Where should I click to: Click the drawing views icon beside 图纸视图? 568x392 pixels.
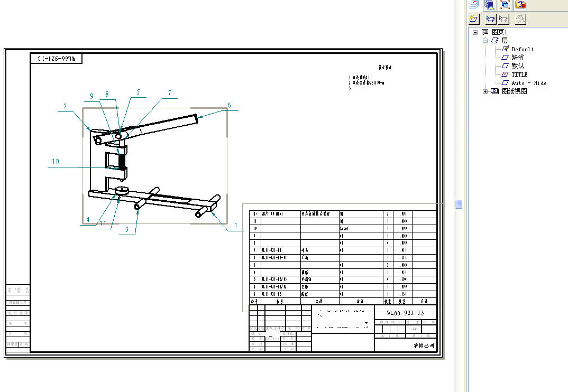point(495,91)
